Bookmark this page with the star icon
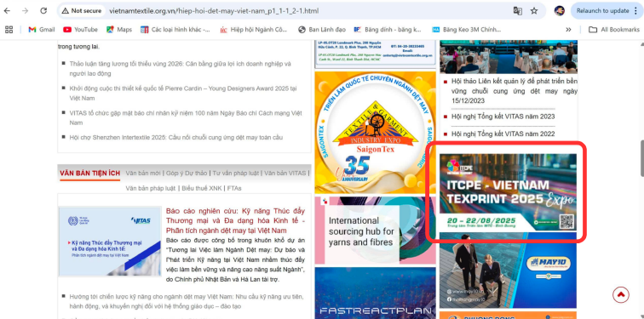Viewport: 644px width, 319px height. [x=534, y=11]
